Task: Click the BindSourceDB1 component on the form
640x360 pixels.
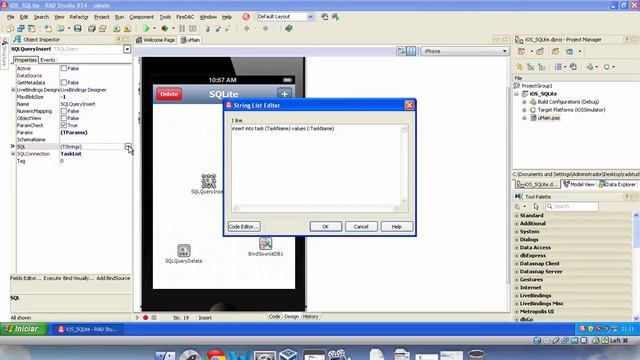Action: pos(265,244)
